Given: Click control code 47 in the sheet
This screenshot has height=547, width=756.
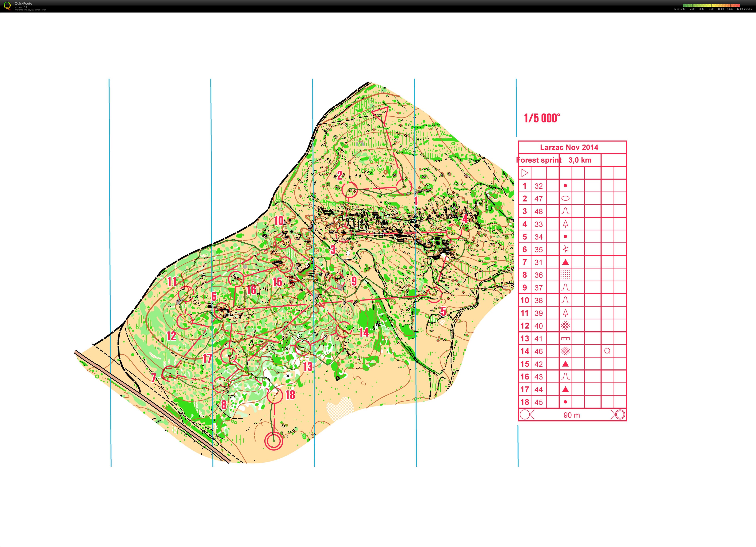Looking at the screenshot, I should click(x=539, y=199).
